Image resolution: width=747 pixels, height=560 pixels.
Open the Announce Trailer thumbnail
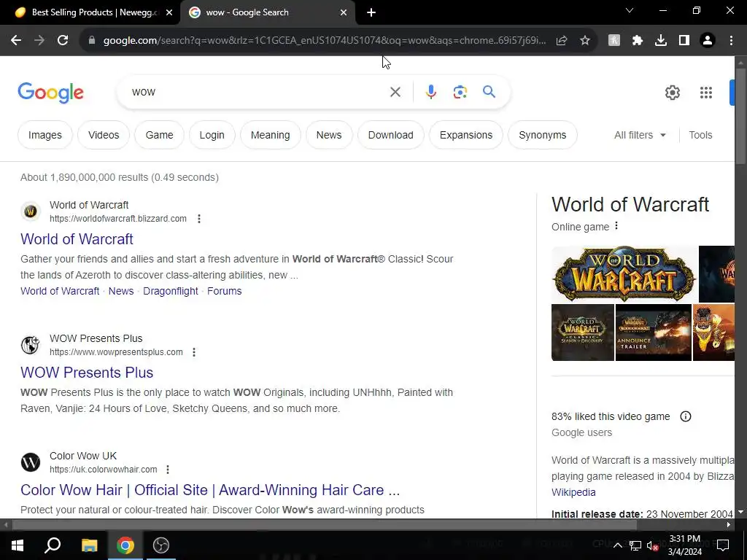tap(653, 332)
